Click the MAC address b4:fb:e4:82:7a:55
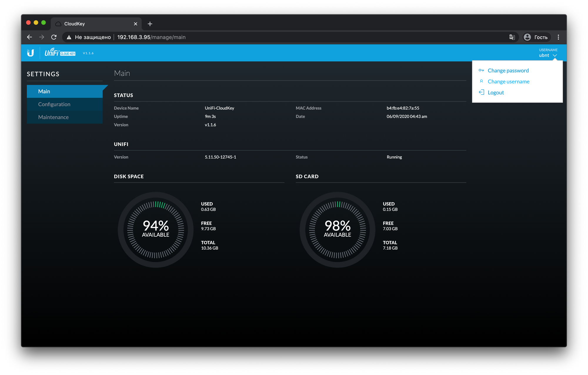 pos(403,108)
